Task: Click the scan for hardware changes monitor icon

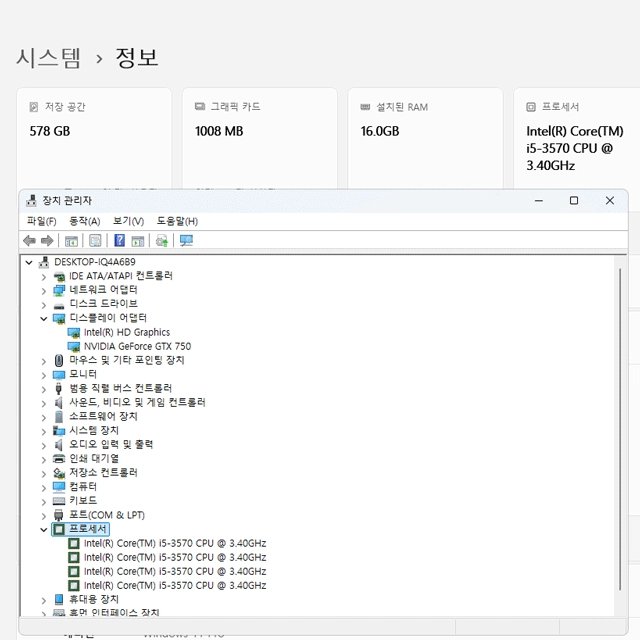Action: point(187,241)
